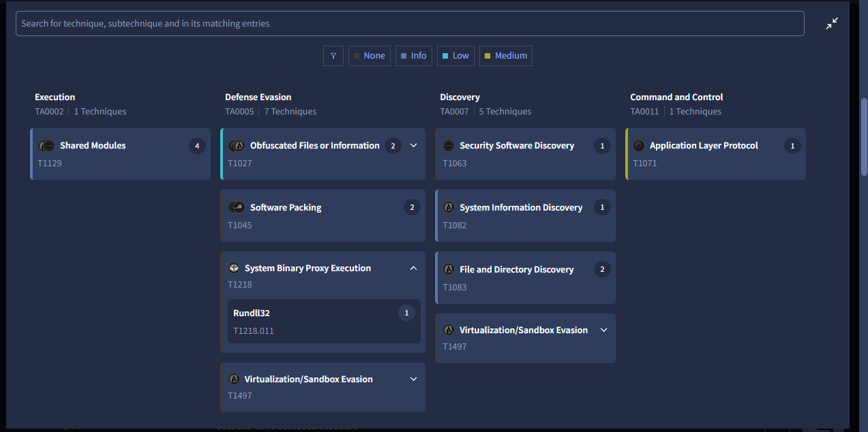Expand Discovery Virtualization/Sandbox Evasion chevron
The height and width of the screenshot is (432, 868).
pyautogui.click(x=603, y=330)
